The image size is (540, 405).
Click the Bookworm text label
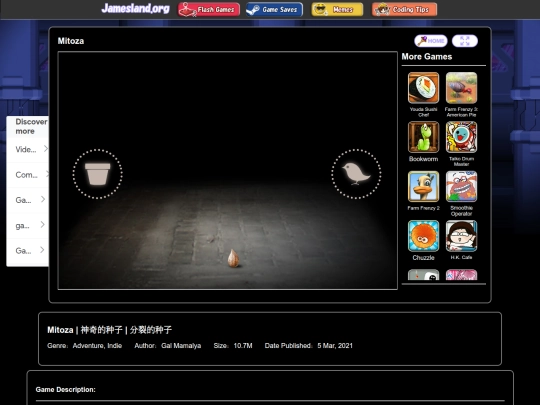click(423, 159)
